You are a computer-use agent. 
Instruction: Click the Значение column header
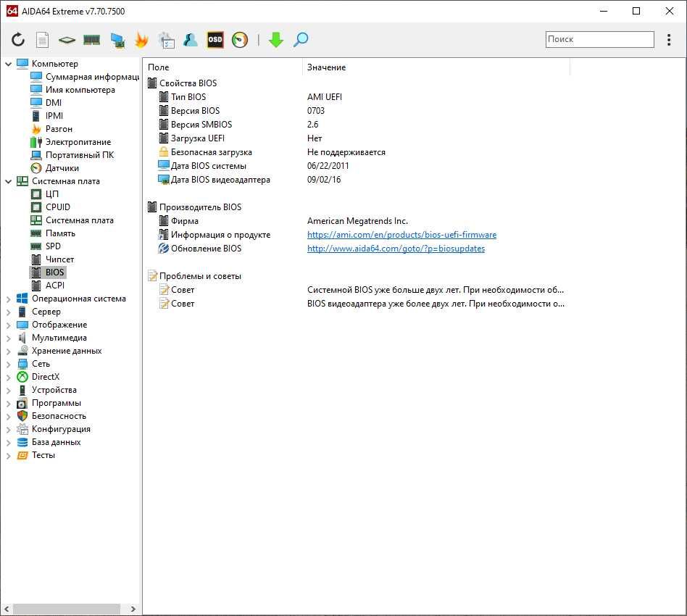[x=436, y=67]
